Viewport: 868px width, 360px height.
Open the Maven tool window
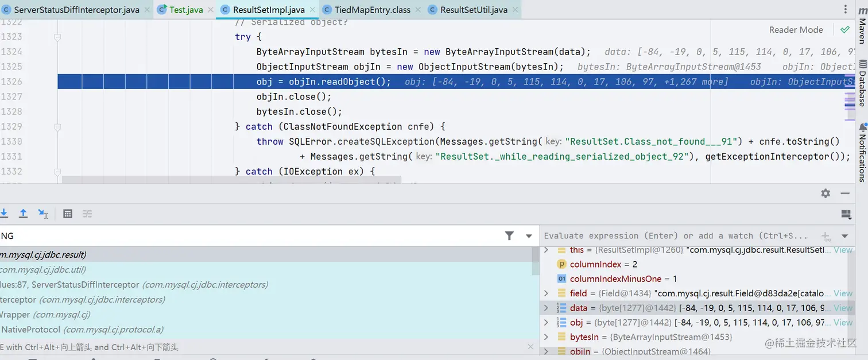coord(862,27)
